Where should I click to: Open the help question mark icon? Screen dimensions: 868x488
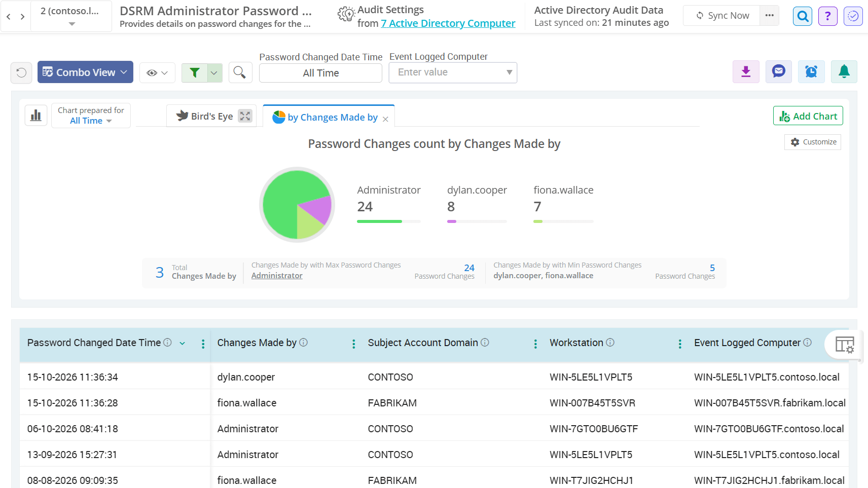click(x=828, y=16)
